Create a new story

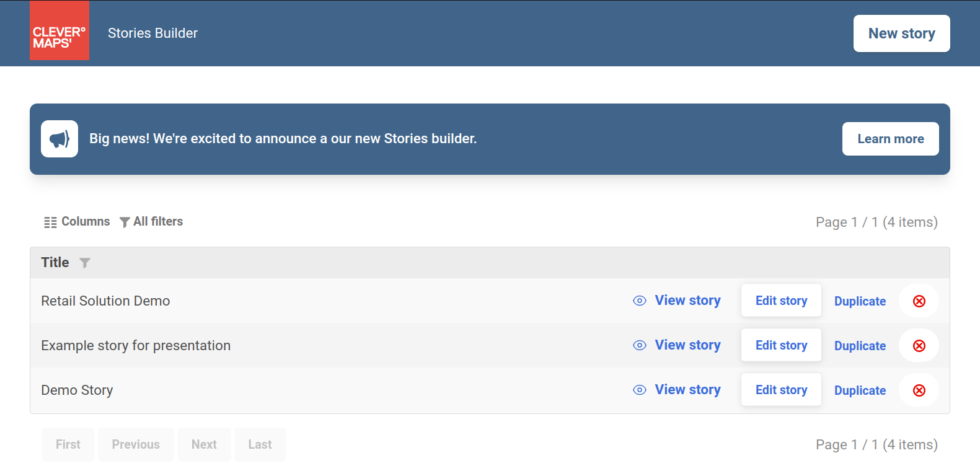(x=901, y=33)
